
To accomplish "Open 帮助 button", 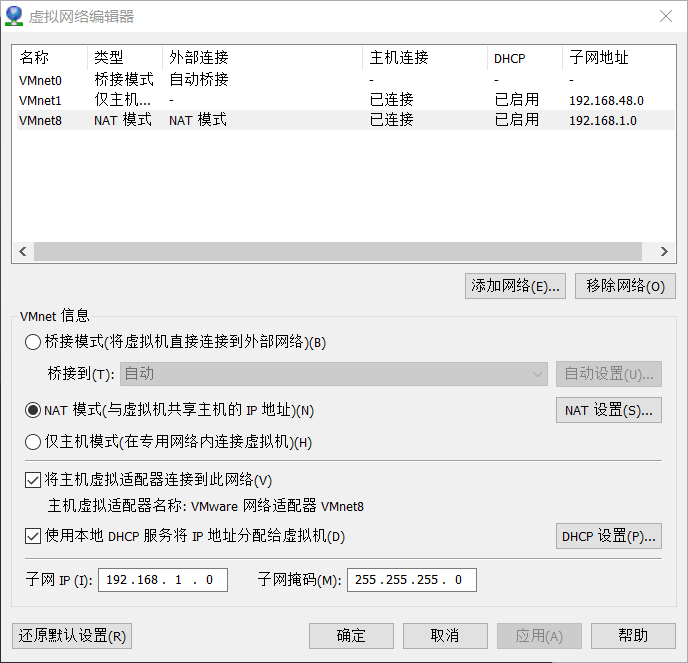I will coord(633,636).
